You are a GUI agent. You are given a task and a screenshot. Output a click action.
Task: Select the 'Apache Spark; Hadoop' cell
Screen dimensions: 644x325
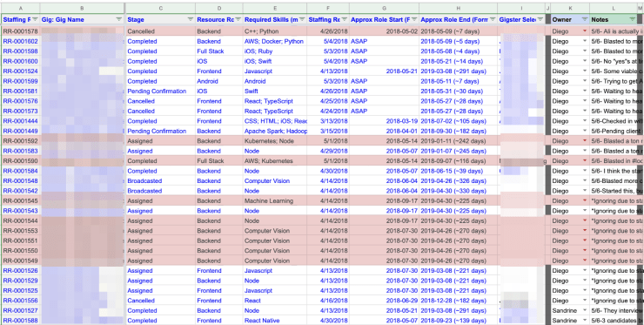[275, 132]
